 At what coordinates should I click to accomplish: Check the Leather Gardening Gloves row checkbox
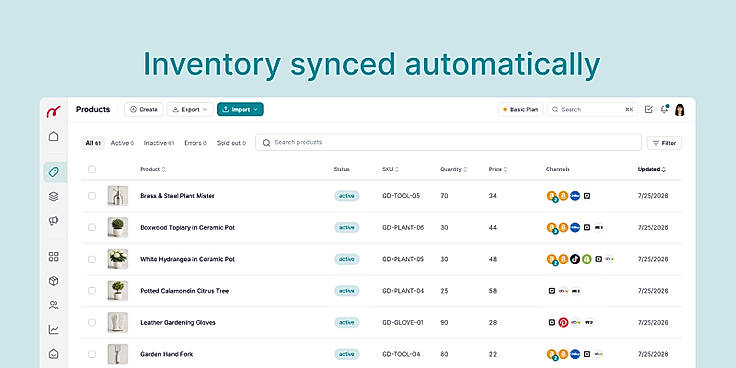(92, 322)
